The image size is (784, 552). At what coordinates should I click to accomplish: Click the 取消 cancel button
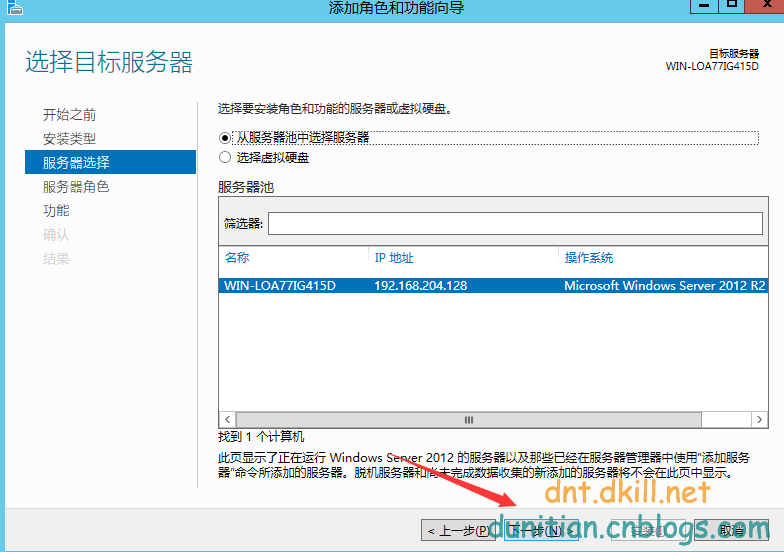pos(731,530)
